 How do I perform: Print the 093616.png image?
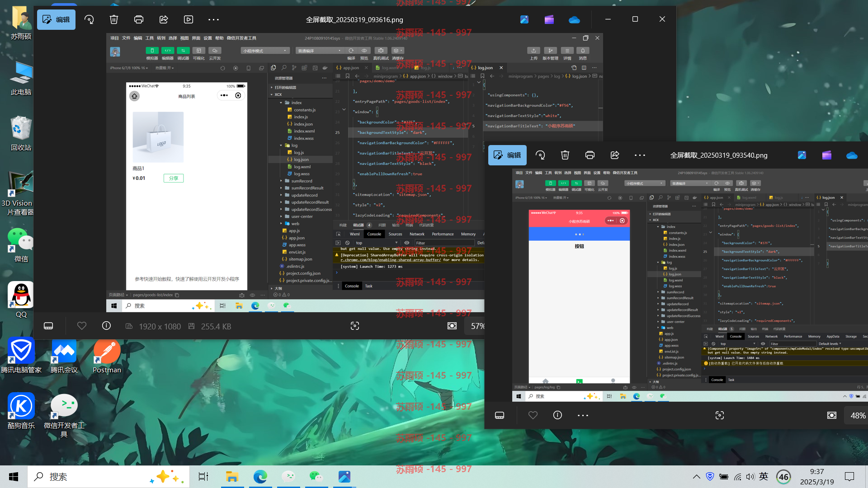pos(139,19)
